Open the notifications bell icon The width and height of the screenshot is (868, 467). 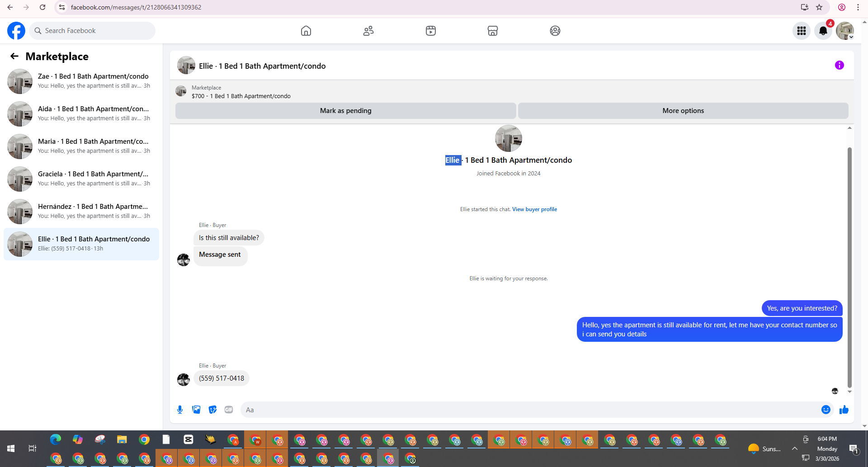click(823, 31)
